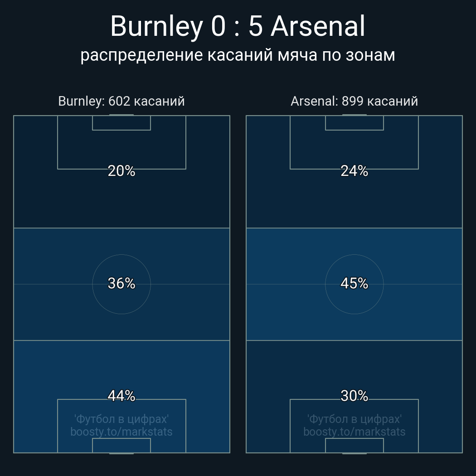
Task: Click the subtitle 'распределение касаний мяча по зонам'
Action: pyautogui.click(x=238, y=55)
